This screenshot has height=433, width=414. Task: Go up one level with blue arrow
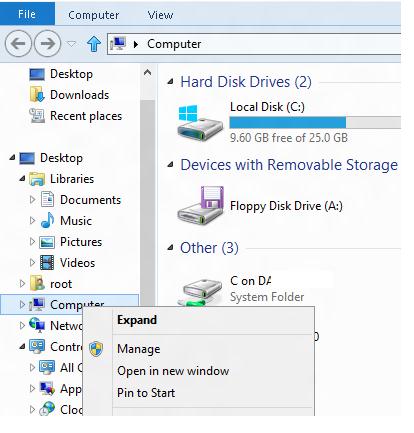[x=94, y=44]
